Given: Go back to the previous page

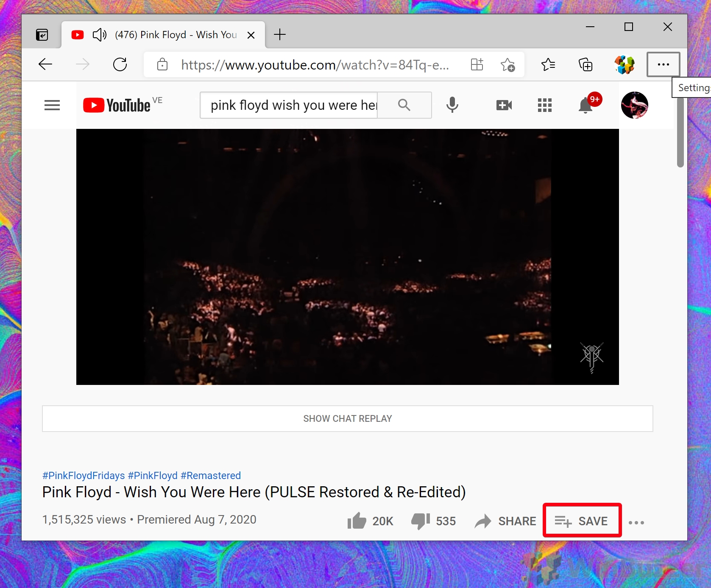Looking at the screenshot, I should [45, 64].
